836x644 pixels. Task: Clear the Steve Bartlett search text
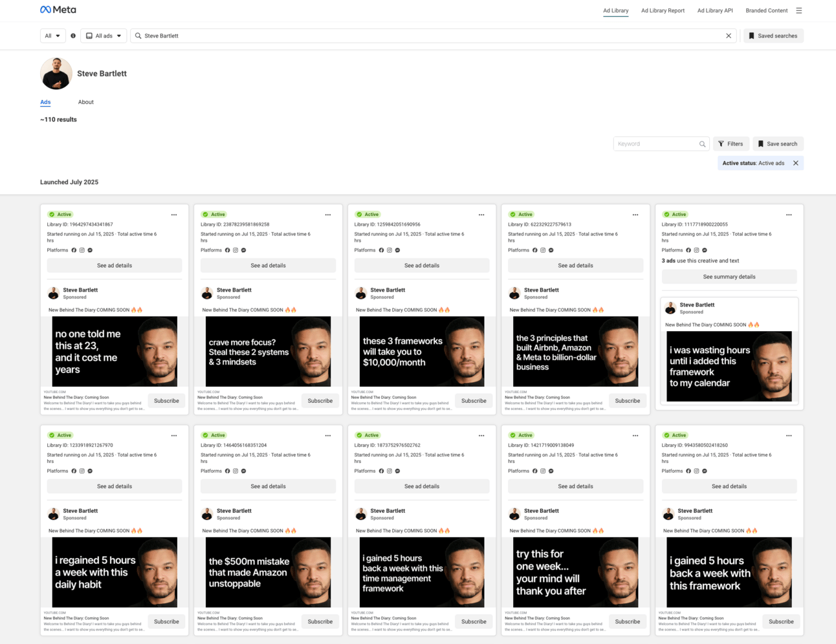[729, 36]
